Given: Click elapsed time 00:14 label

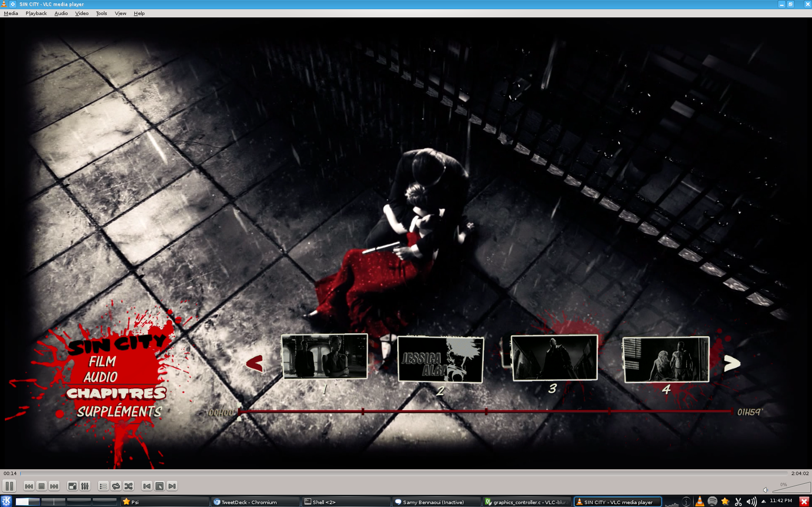Looking at the screenshot, I should (x=10, y=473).
